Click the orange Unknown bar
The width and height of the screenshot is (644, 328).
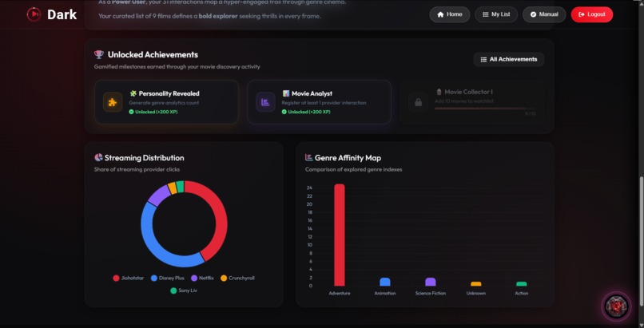point(476,284)
